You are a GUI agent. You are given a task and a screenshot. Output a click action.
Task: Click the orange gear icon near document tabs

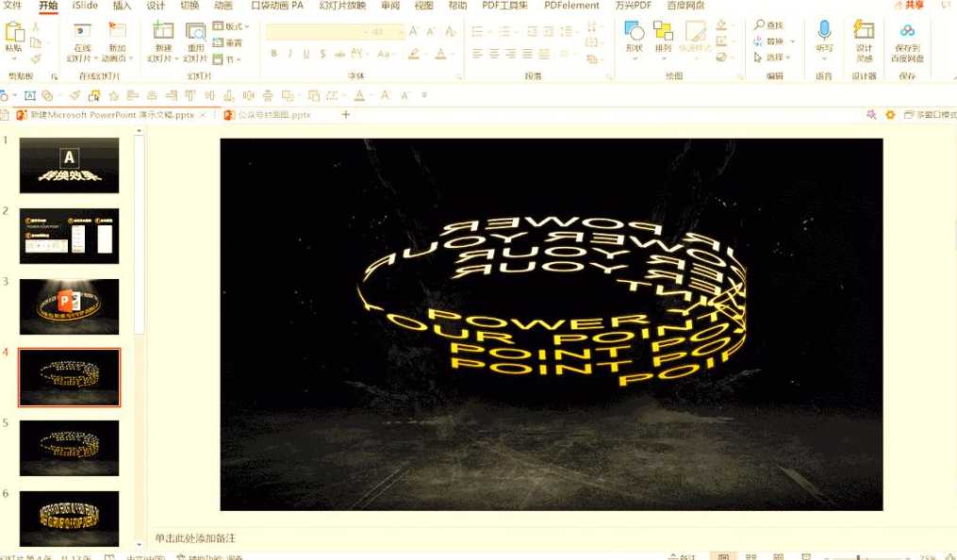coord(890,114)
